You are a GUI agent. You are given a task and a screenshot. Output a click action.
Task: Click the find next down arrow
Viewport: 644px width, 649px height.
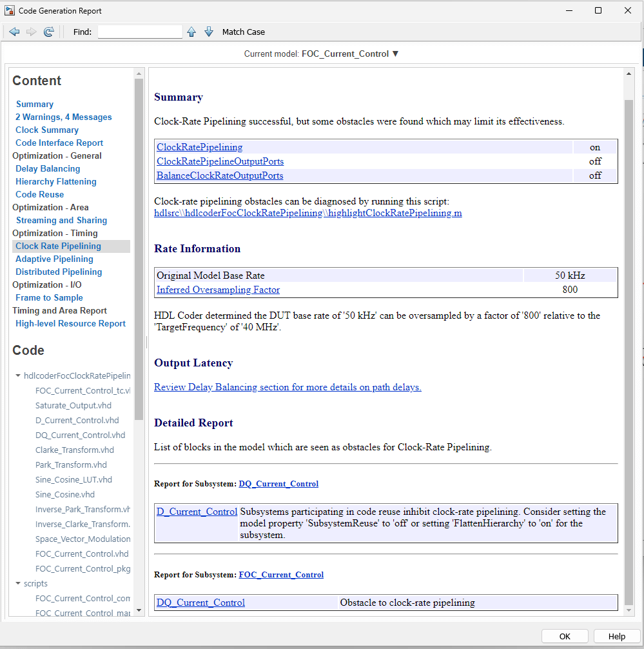208,32
